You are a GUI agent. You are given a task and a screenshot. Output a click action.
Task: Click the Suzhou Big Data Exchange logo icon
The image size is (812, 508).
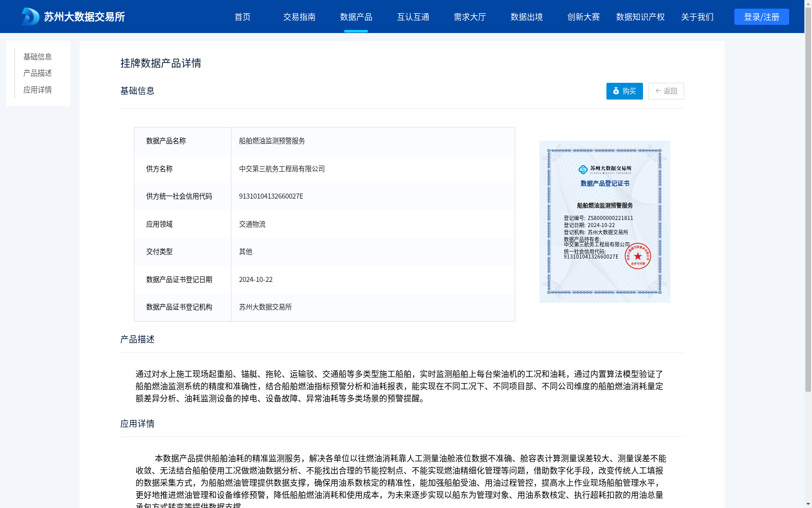pyautogui.click(x=30, y=17)
